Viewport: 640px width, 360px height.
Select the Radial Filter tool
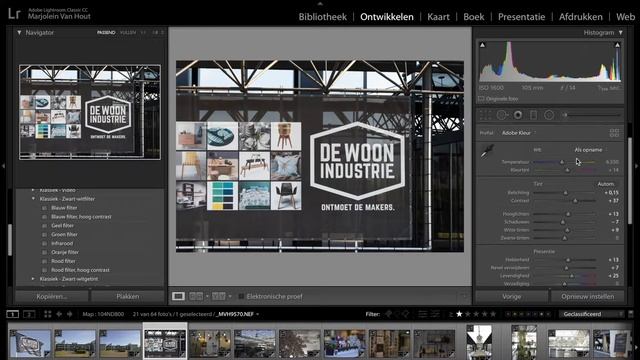tap(549, 115)
